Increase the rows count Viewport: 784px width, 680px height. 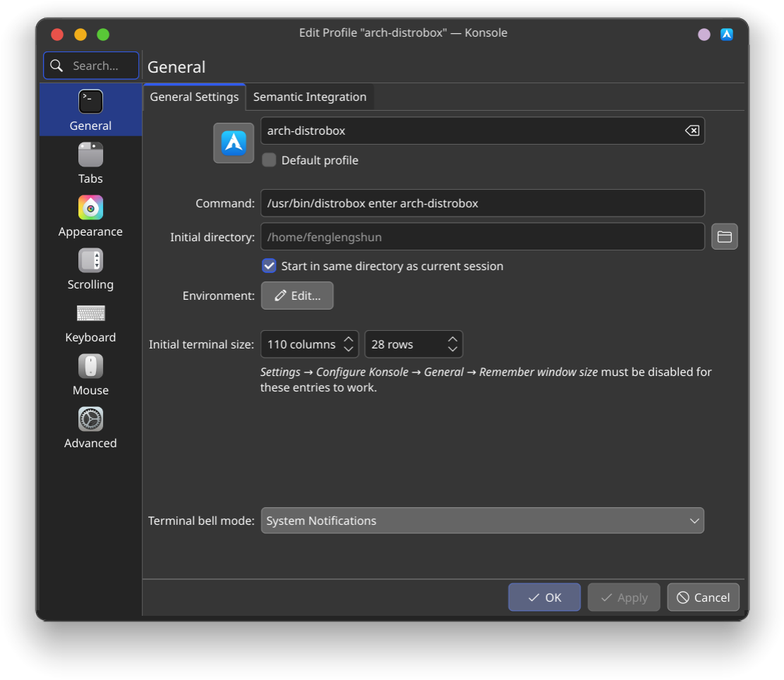coord(452,339)
